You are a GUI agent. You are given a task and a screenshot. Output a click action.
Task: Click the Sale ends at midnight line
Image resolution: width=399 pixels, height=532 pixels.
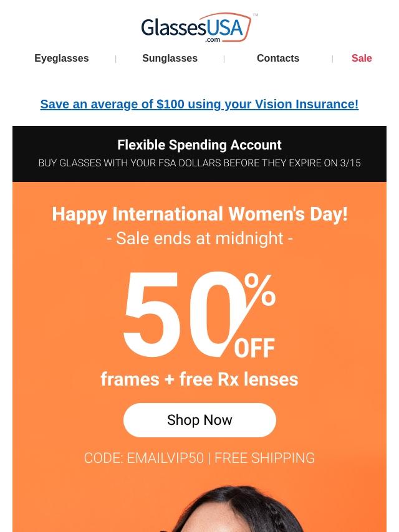(x=199, y=238)
